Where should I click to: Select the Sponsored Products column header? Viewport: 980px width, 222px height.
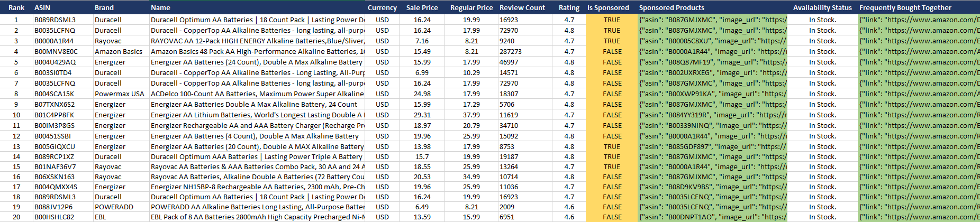[712, 7]
